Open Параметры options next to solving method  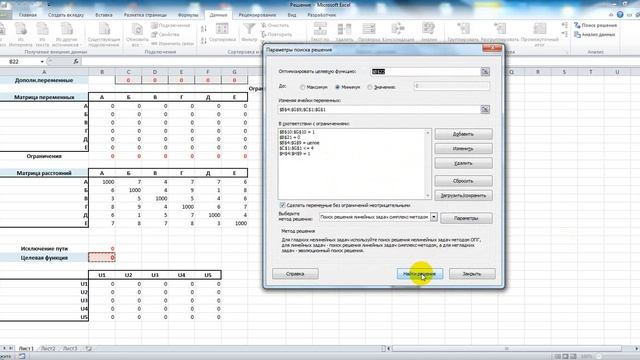click(x=466, y=218)
